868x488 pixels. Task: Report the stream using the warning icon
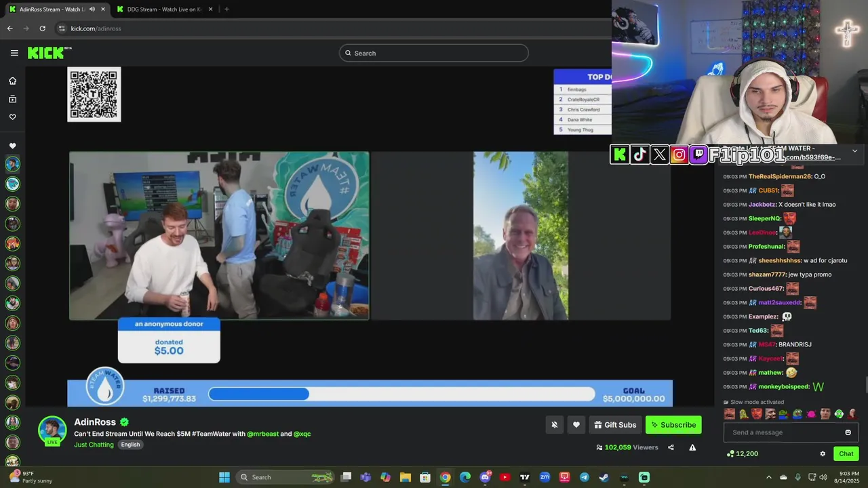coord(692,447)
